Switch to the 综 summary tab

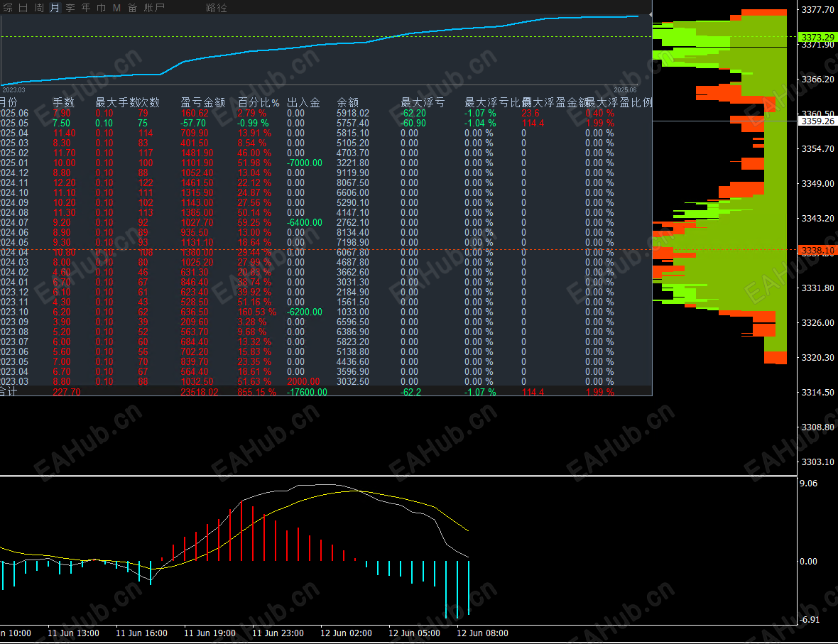pos(8,8)
